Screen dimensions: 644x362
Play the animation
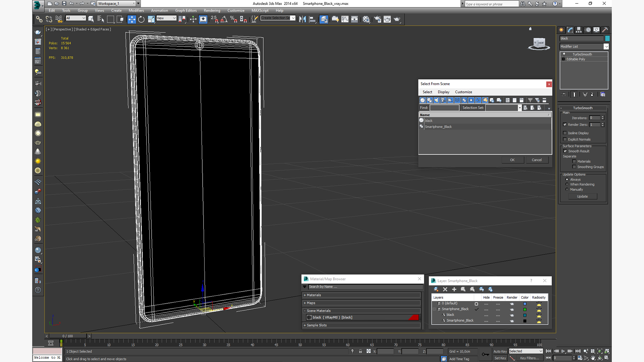coord(563,351)
